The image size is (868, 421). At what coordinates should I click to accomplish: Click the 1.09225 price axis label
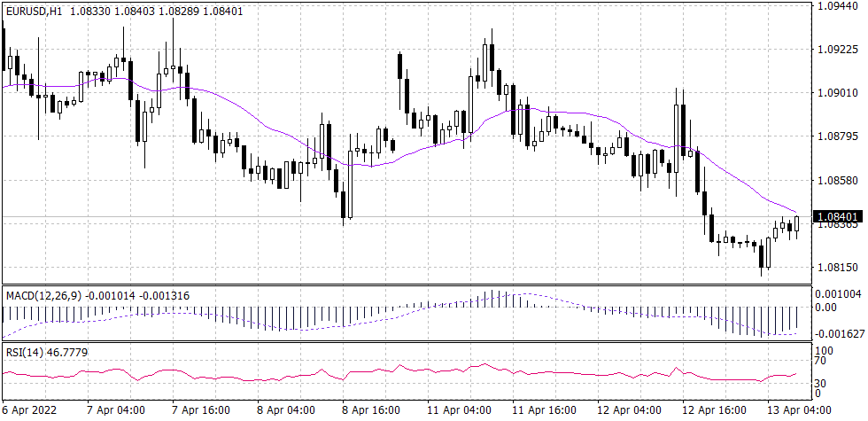click(x=837, y=50)
